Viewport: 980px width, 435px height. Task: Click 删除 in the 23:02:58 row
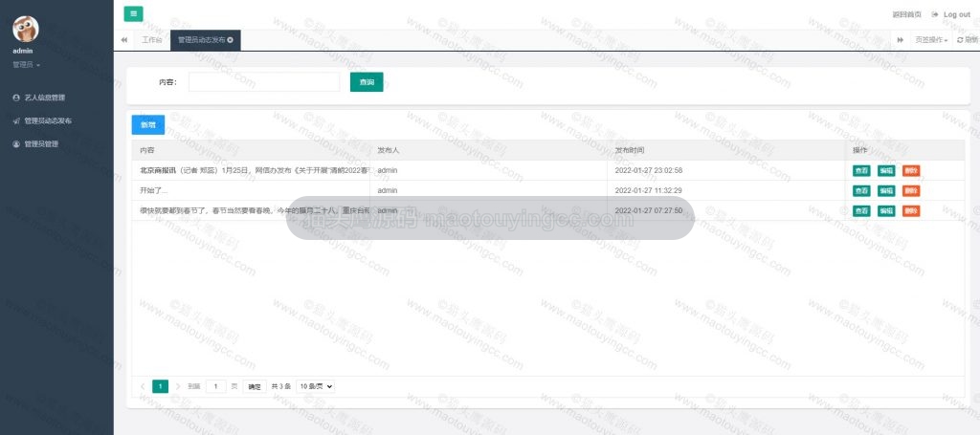tap(911, 170)
